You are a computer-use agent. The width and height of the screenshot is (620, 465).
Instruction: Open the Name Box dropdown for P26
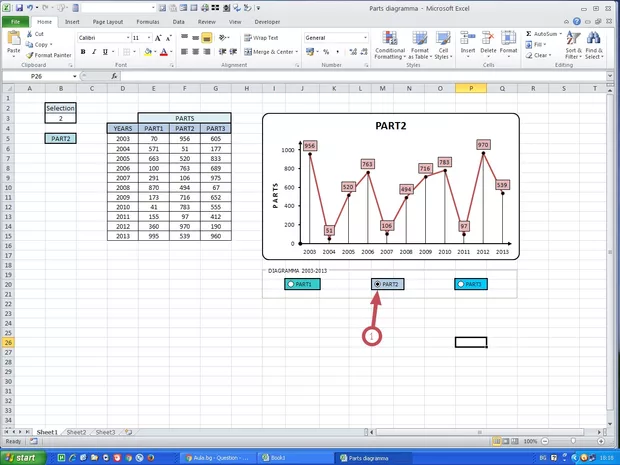74,76
